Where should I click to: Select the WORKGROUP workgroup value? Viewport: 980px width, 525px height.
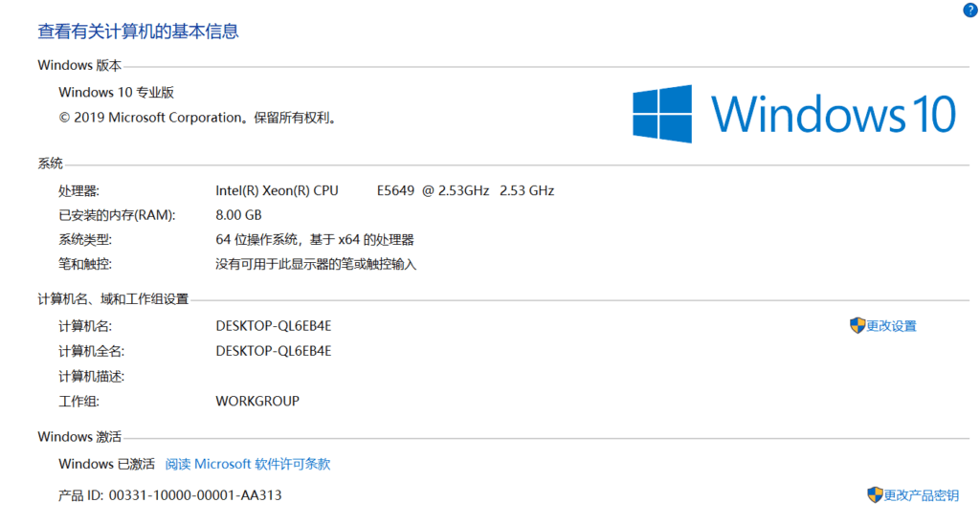point(257,401)
